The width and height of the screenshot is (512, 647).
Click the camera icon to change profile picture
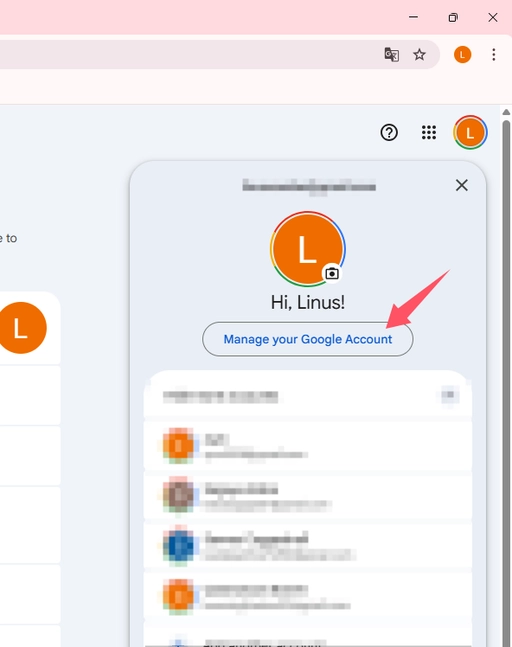tap(332, 273)
